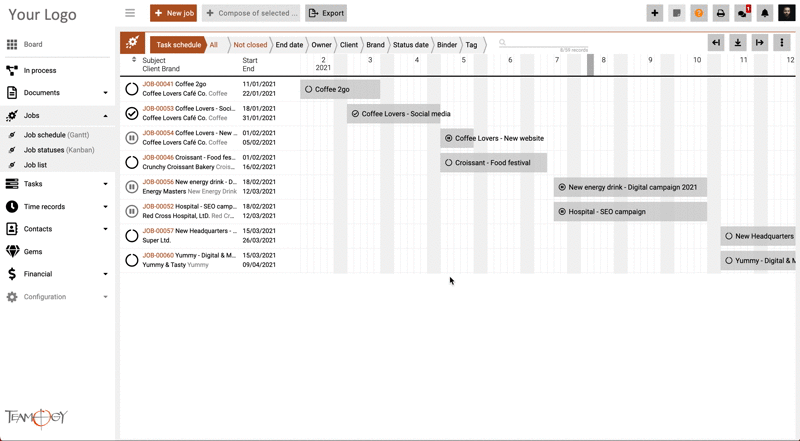800x441 pixels.
Task: Open the JOB-00041 link
Action: click(158, 84)
